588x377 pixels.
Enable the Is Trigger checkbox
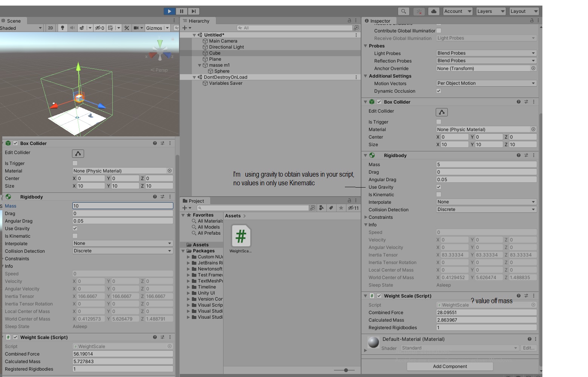[438, 122]
